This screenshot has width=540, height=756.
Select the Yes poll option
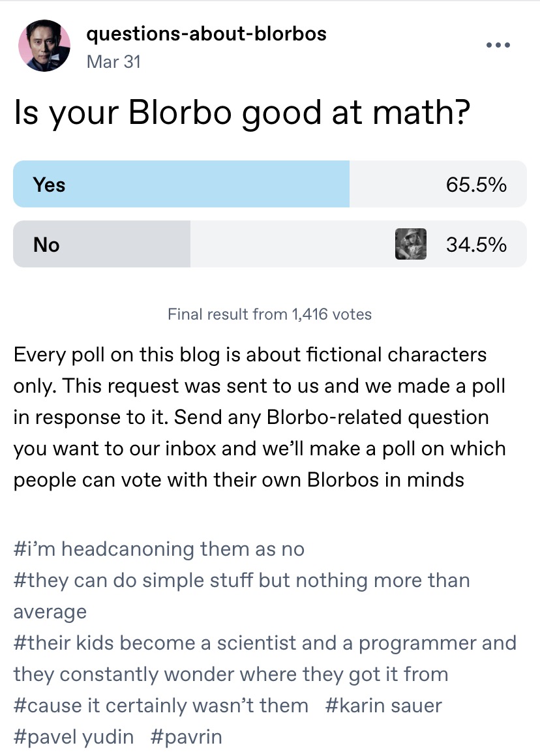click(x=269, y=184)
